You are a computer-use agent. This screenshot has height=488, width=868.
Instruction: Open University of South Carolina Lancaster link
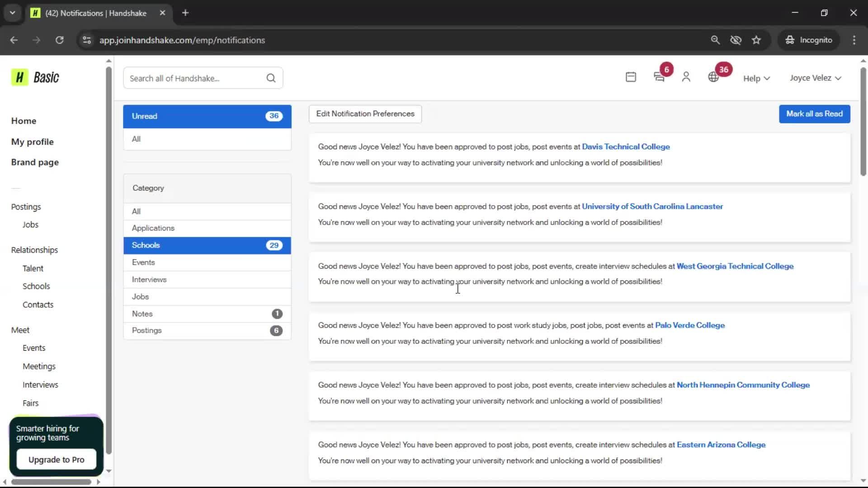(652, 206)
